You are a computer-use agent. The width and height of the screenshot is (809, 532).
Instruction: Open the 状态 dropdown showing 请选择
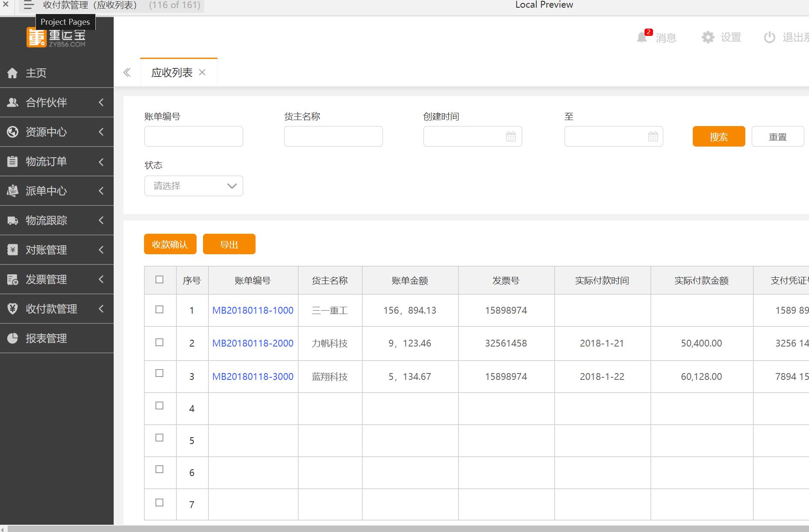pyautogui.click(x=194, y=186)
